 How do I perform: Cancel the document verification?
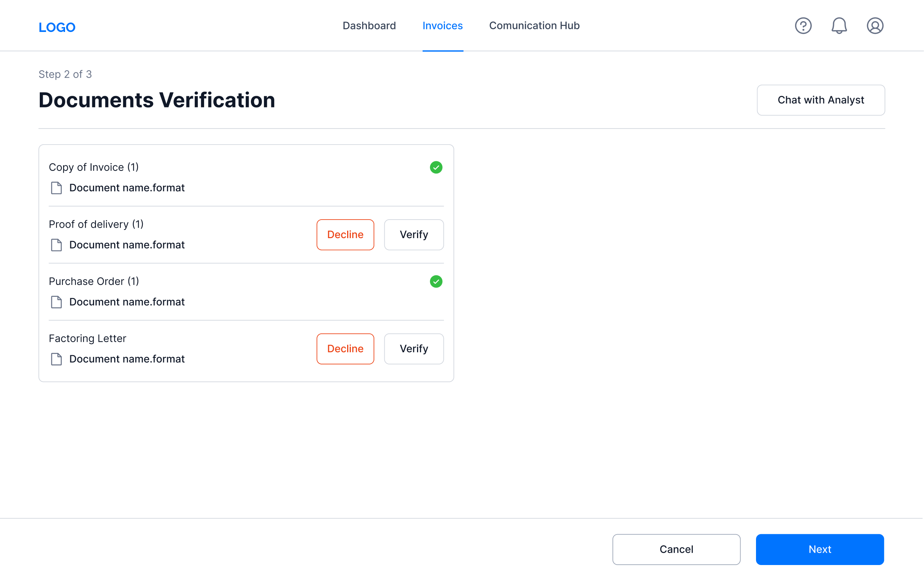pyautogui.click(x=676, y=549)
